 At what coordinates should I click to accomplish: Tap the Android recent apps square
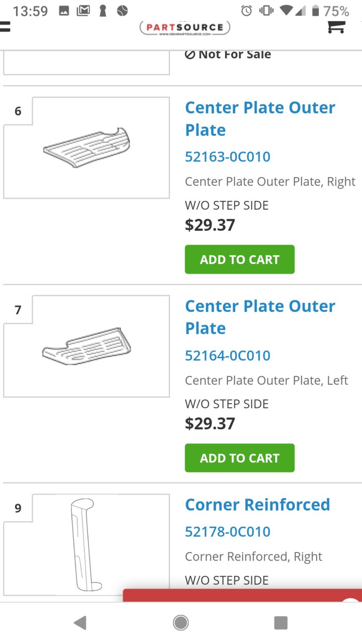281,623
